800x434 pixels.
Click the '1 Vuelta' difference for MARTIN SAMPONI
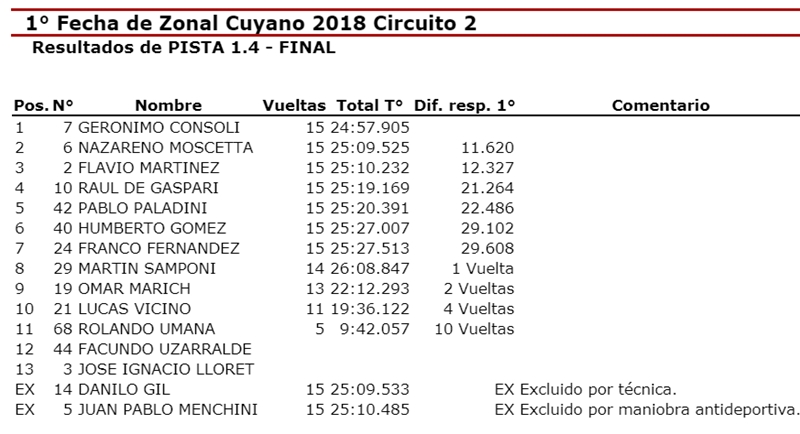tap(483, 268)
